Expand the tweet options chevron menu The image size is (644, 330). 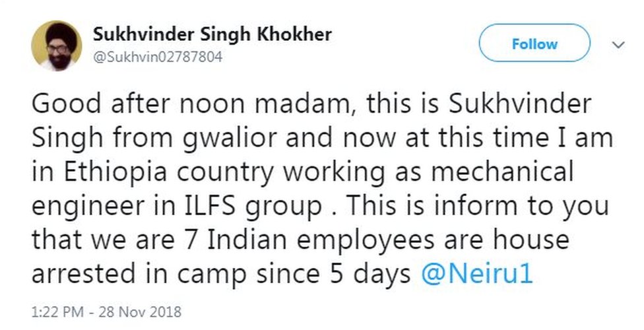(619, 45)
